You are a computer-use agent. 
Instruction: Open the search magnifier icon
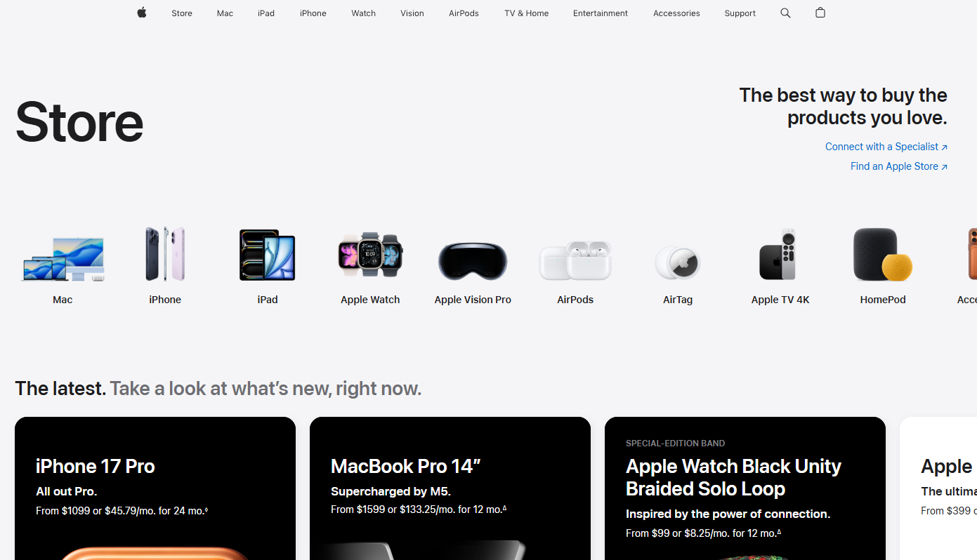[x=785, y=13]
